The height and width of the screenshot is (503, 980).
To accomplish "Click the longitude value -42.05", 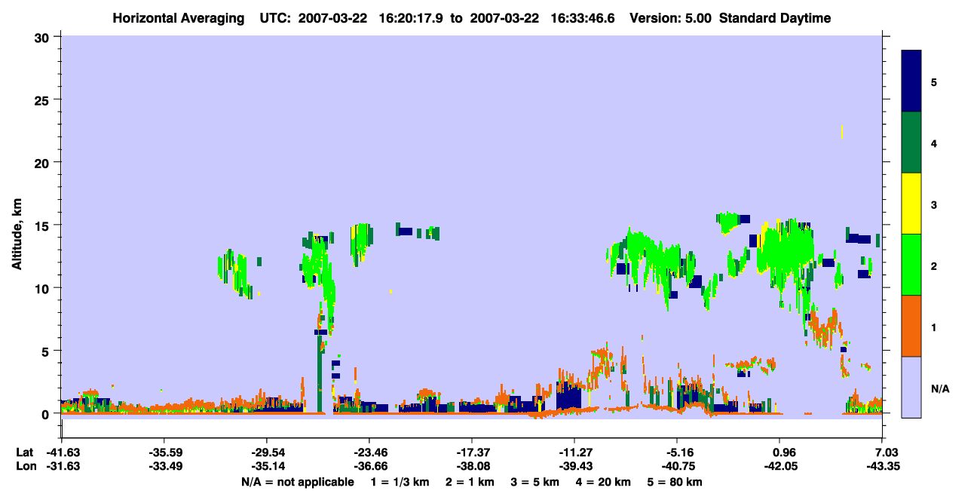I will [779, 466].
